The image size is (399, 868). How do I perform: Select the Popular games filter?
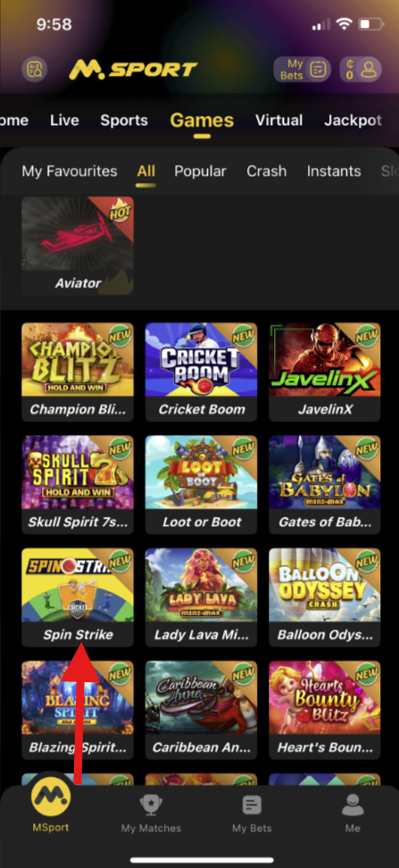pyautogui.click(x=200, y=171)
